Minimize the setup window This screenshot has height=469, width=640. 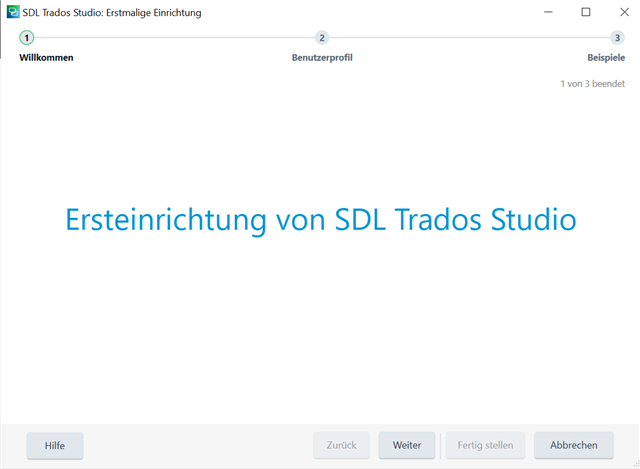point(548,12)
